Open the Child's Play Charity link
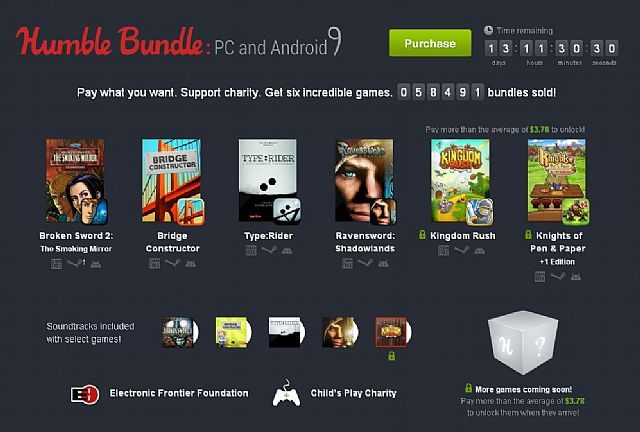 [353, 393]
